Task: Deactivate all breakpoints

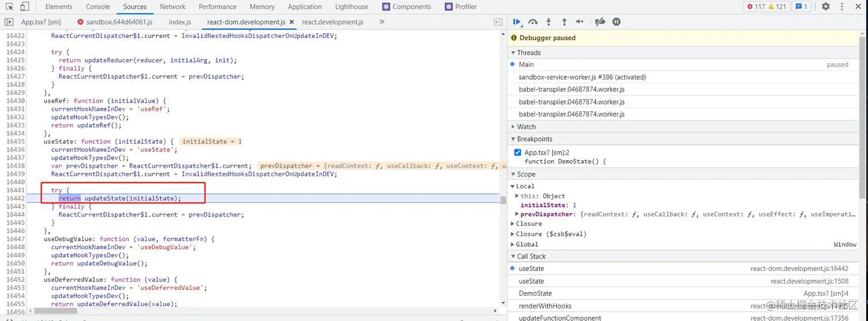Action: [600, 22]
